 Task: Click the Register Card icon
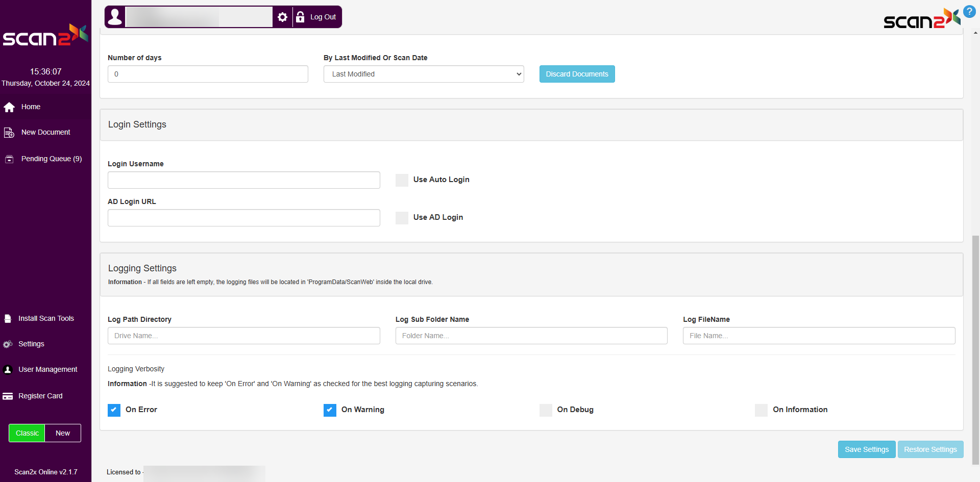(8, 396)
